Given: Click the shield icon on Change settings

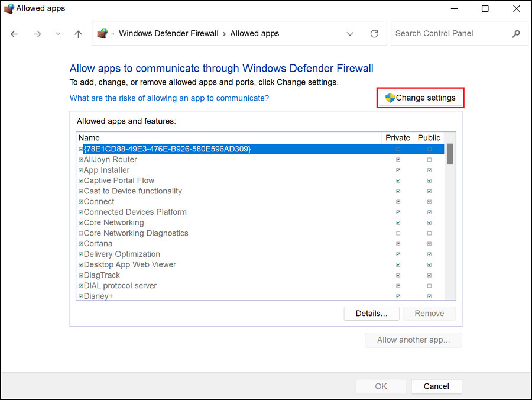Looking at the screenshot, I should pyautogui.click(x=390, y=98).
